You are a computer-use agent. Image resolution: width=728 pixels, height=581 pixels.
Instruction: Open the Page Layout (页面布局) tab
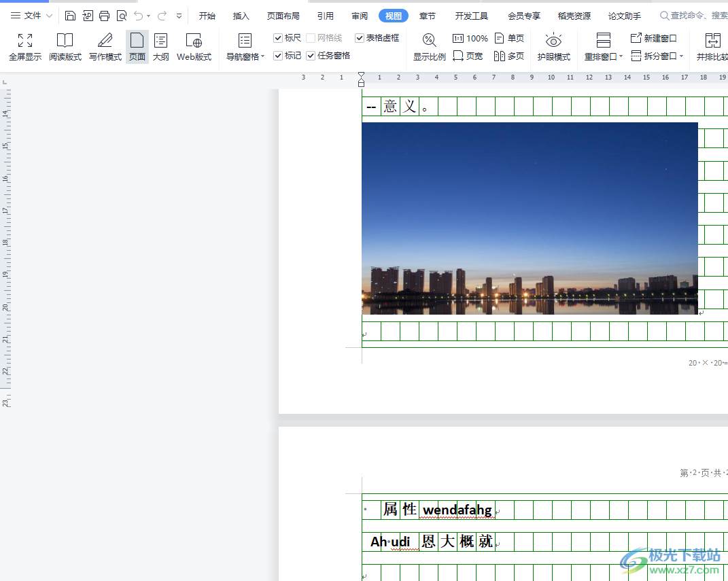coord(283,16)
